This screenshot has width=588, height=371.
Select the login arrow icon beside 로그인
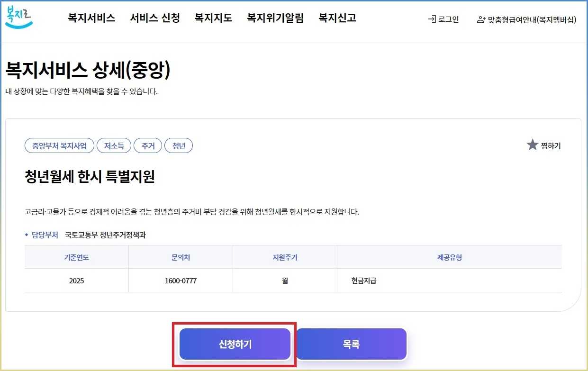tap(432, 19)
